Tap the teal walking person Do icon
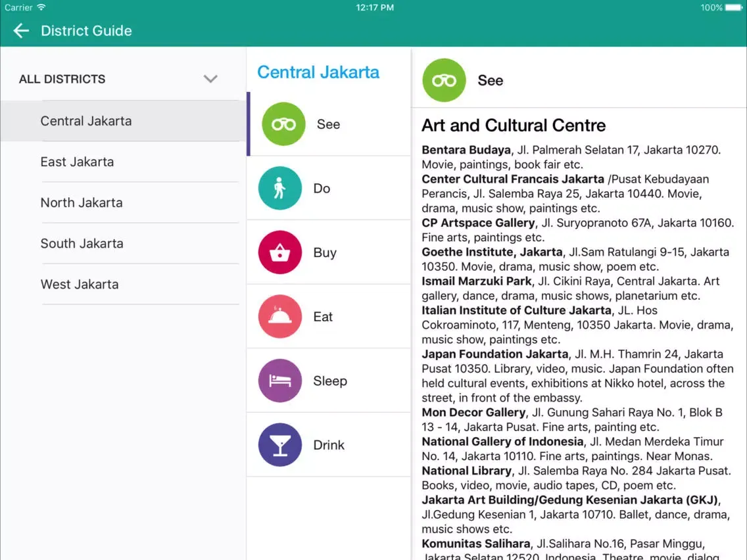Image resolution: width=747 pixels, height=560 pixels. [280, 188]
